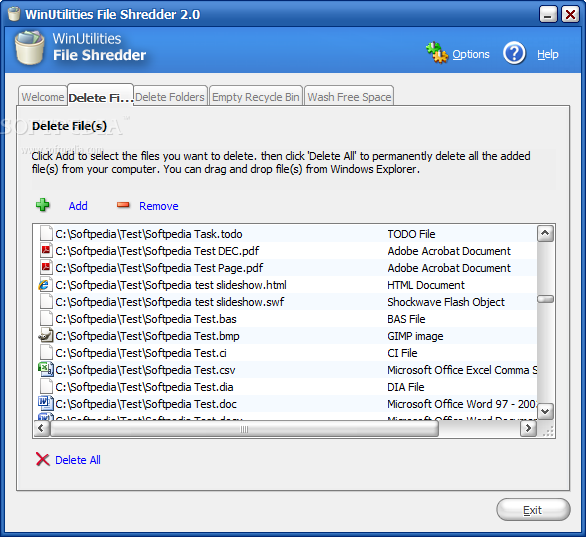
Task: Click the horizontal scroll left arrow
Action: click(41, 428)
